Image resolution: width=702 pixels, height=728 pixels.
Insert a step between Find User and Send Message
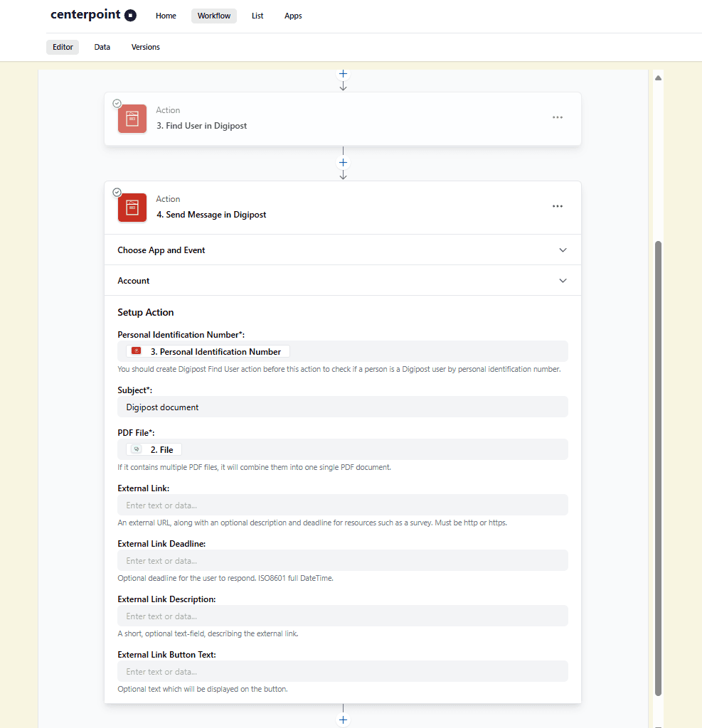(x=343, y=162)
